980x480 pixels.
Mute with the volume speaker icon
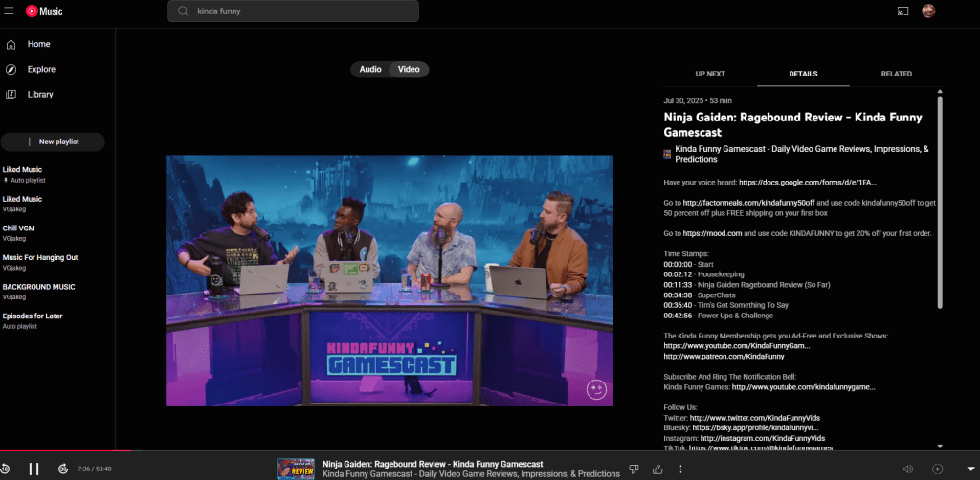(x=908, y=469)
